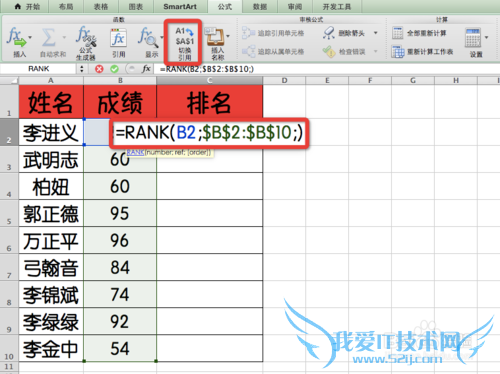Screen dimensions: 500x374
Task: Click the score cell 74
Action: coord(120,294)
